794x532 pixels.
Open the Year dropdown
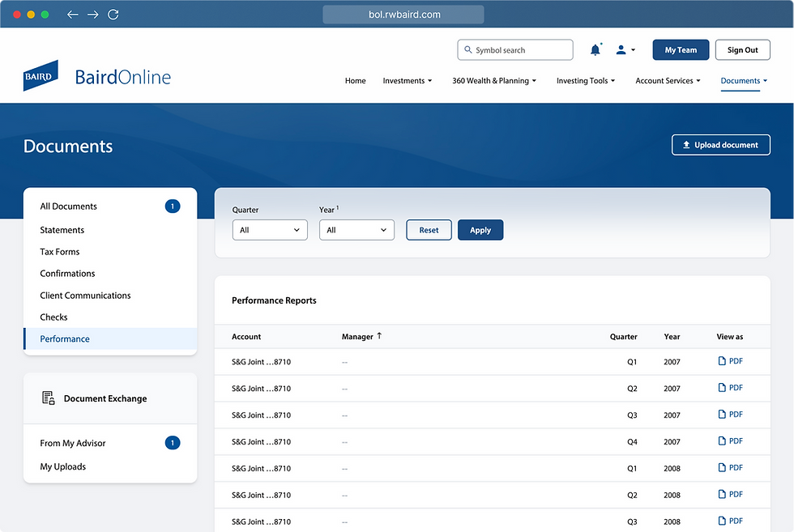pyautogui.click(x=356, y=230)
